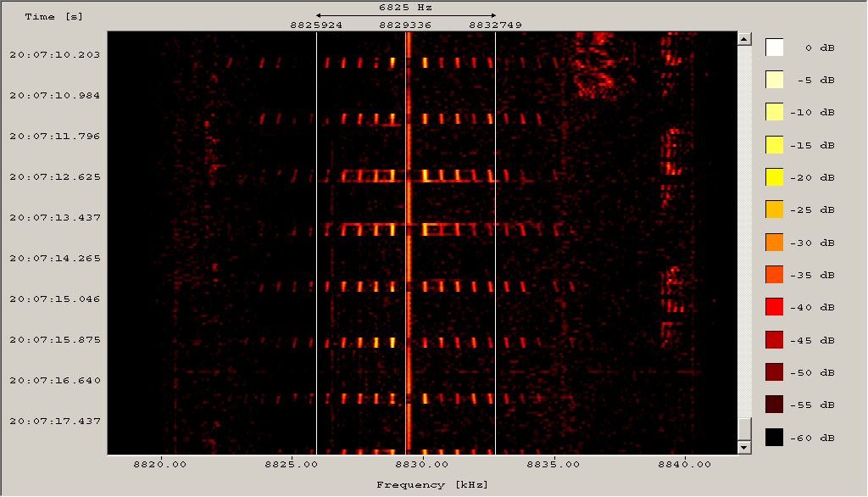868x497 pixels.
Task: Click the time label 20:07:16.640
Action: (x=55, y=380)
